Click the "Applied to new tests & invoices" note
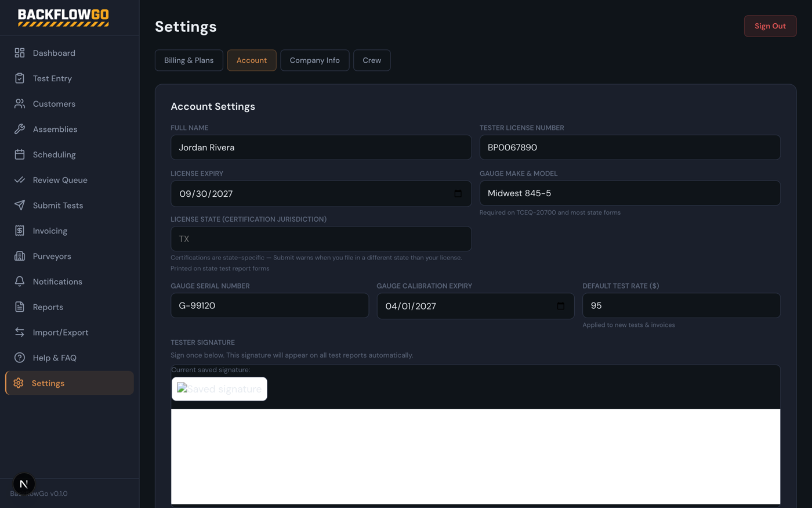 [629, 325]
